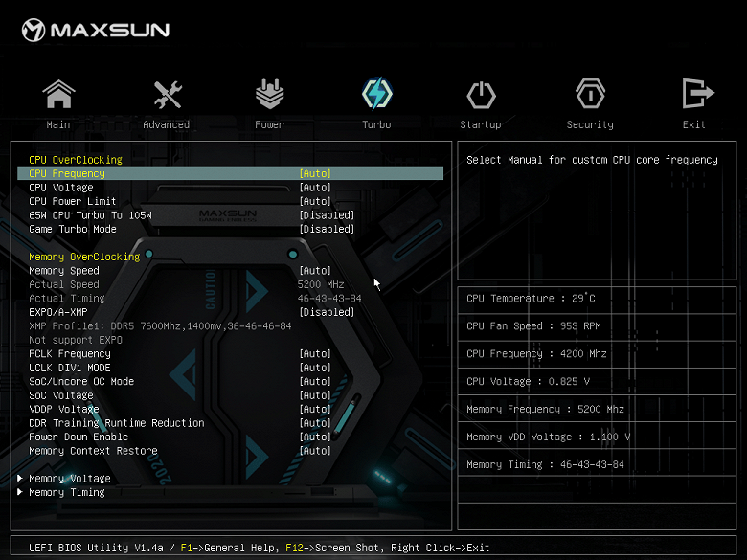Click the Exit door icon

694,94
